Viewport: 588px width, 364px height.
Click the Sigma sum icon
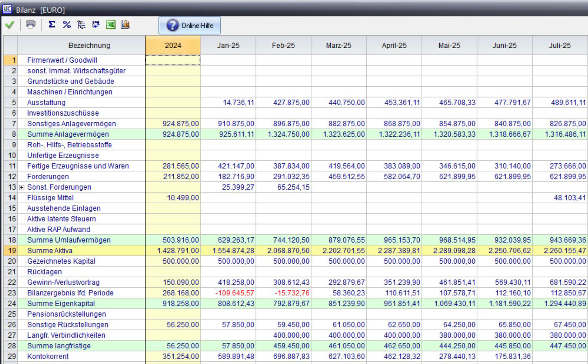click(x=52, y=25)
